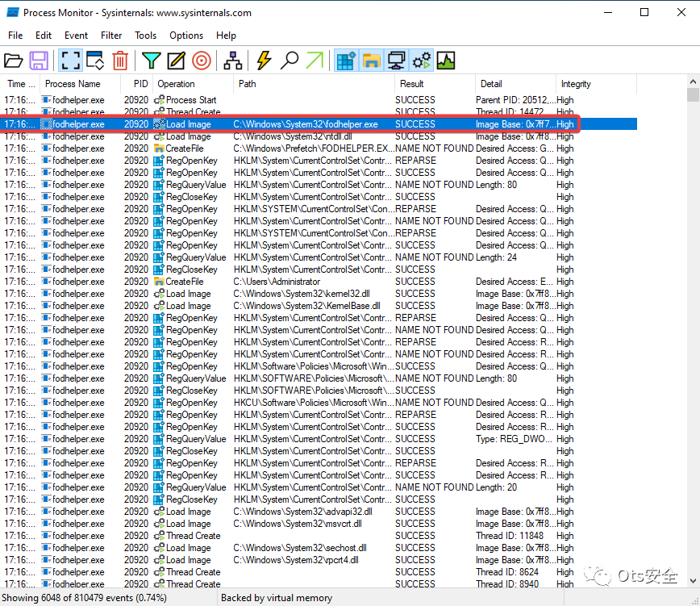This screenshot has height=606, width=700.
Task: Select the HKCU\Software\Policies RegOpenKey row
Action: tap(319, 403)
